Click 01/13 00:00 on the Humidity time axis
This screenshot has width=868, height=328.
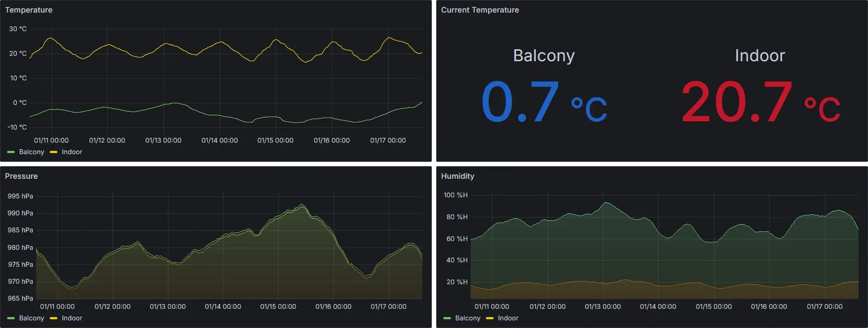pyautogui.click(x=603, y=307)
